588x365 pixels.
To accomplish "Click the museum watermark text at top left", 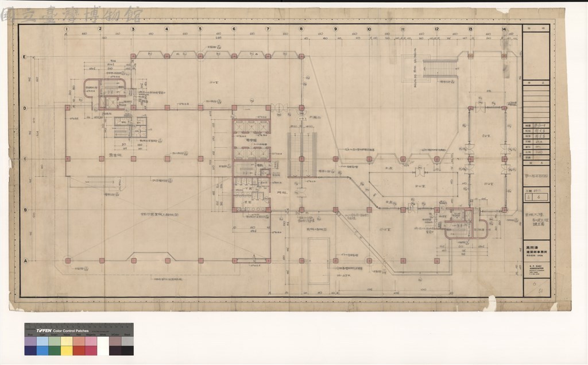I will click(71, 15).
